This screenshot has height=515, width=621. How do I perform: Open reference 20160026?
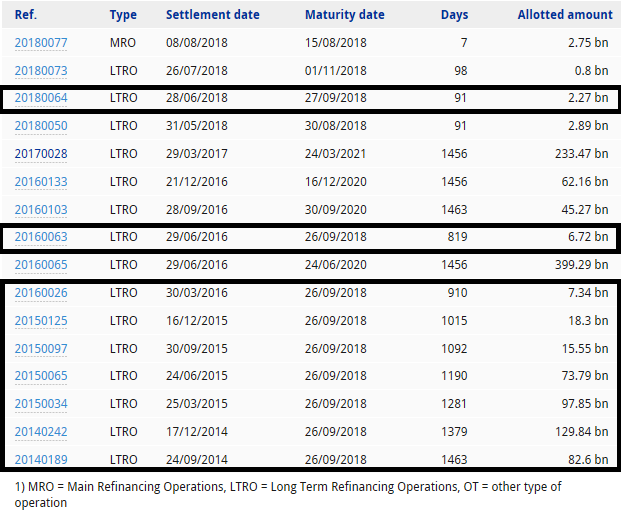click(41, 293)
